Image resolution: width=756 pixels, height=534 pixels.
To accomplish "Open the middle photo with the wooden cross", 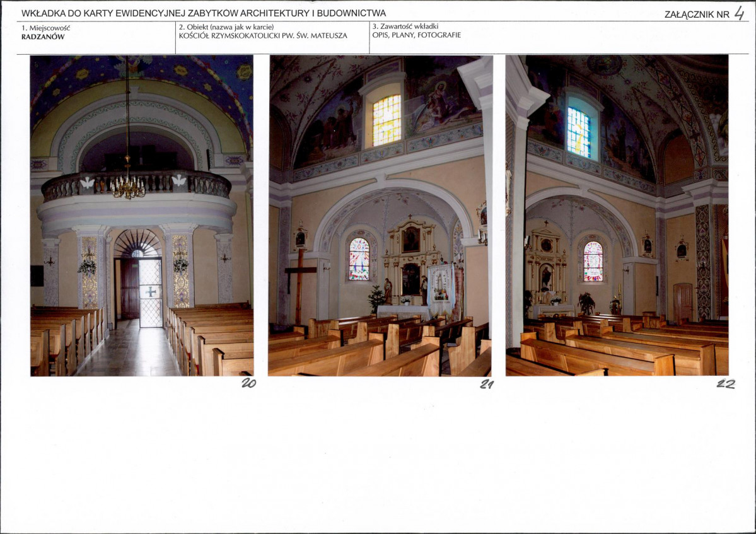I will coord(379,215).
